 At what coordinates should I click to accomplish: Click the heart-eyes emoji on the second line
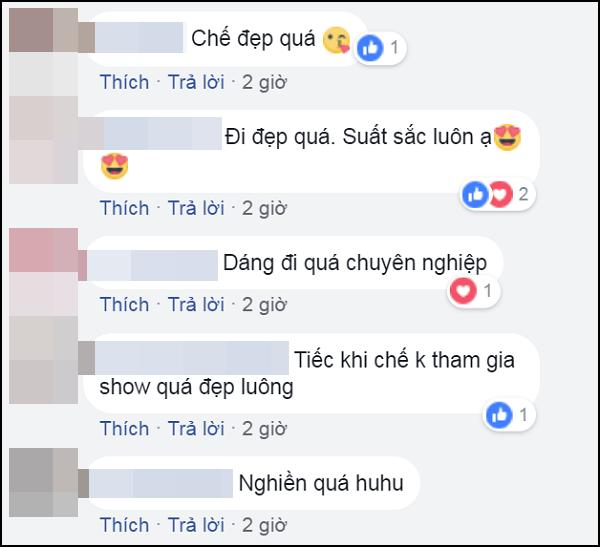pyautogui.click(x=114, y=167)
